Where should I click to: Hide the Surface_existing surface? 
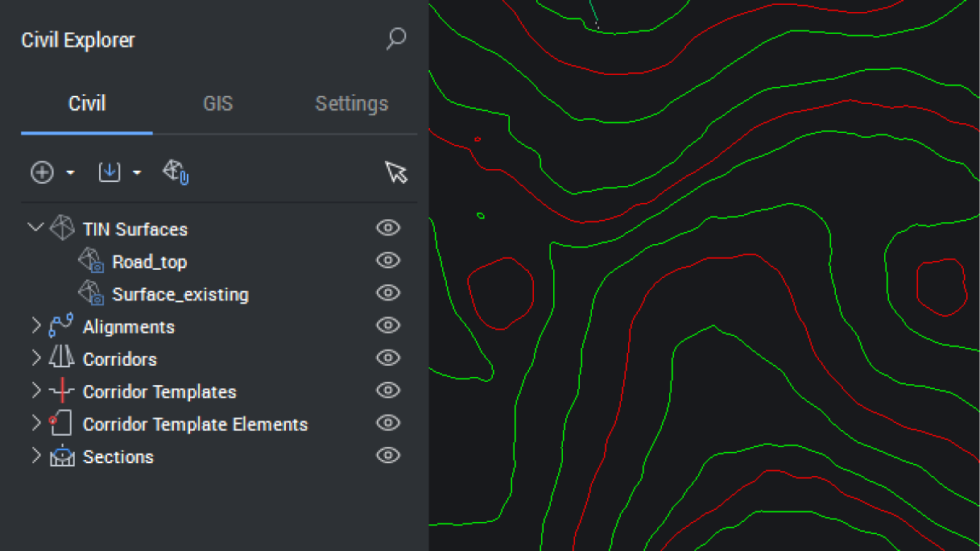point(388,293)
